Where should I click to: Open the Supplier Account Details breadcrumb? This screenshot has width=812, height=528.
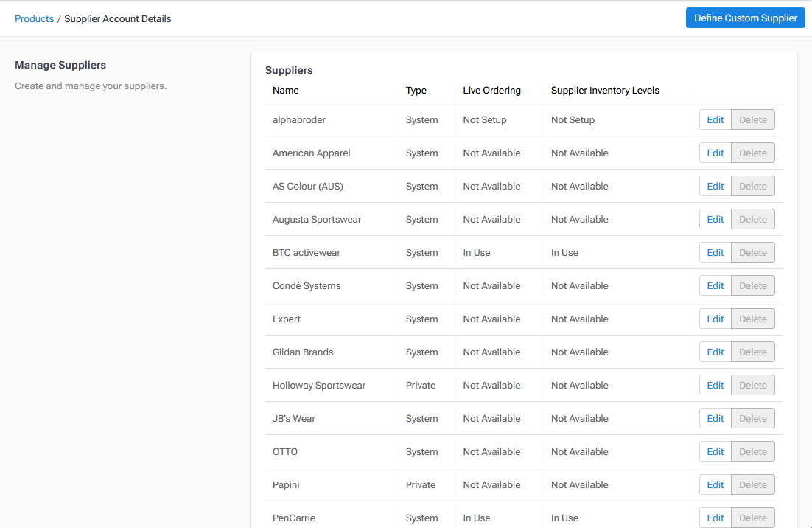tap(117, 18)
